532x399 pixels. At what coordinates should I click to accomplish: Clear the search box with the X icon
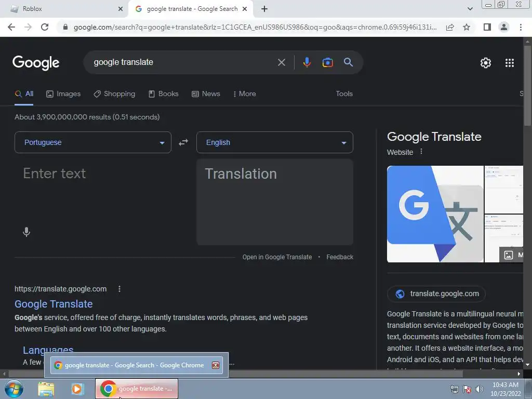(x=281, y=62)
